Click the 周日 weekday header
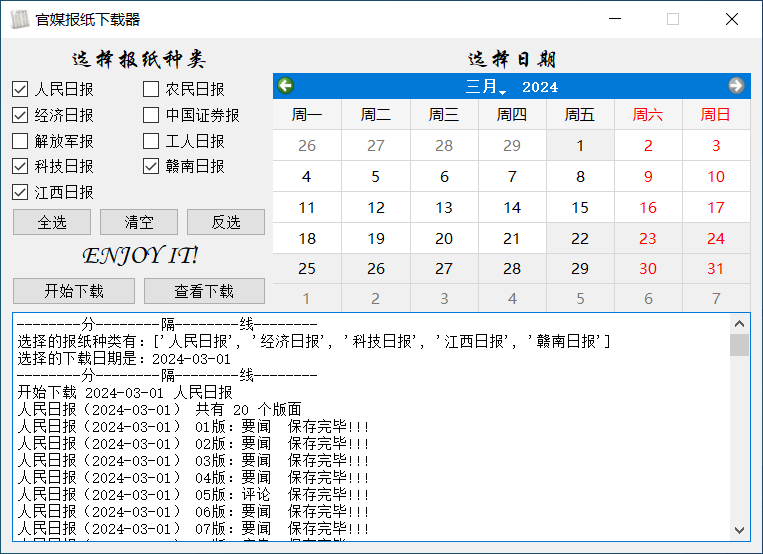 [x=716, y=114]
